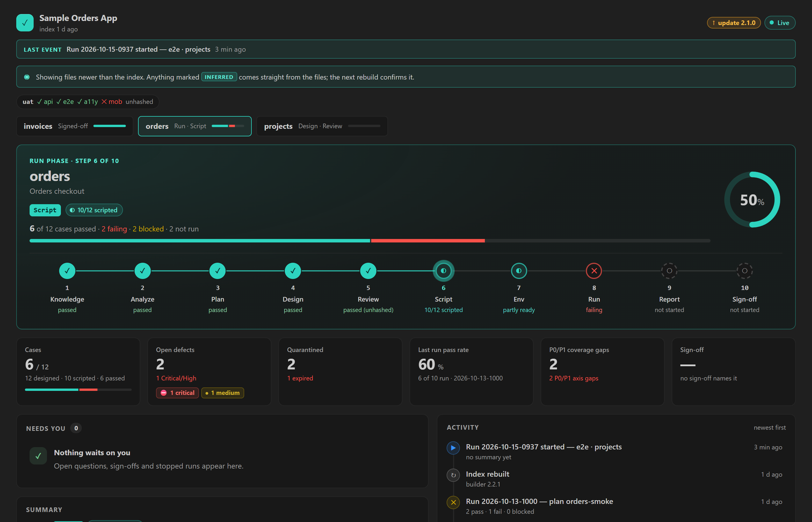Open the Open defects card

pyautogui.click(x=209, y=372)
